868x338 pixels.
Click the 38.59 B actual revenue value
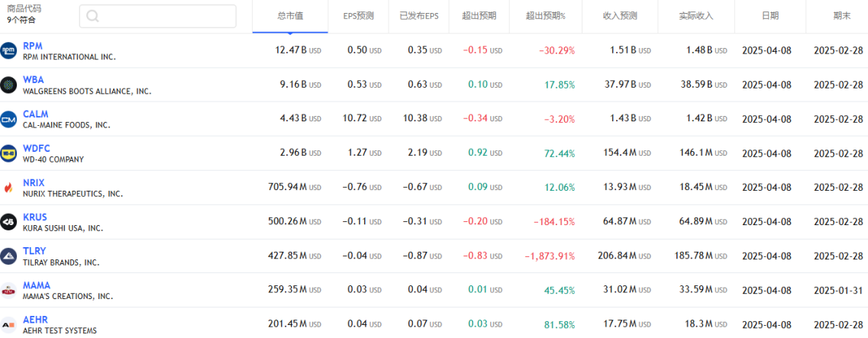tap(705, 85)
